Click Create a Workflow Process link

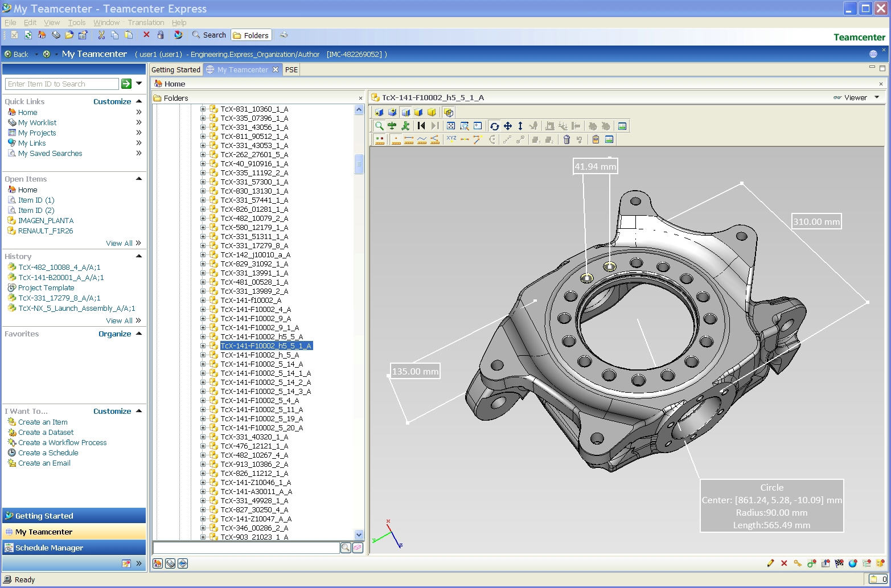pyautogui.click(x=62, y=442)
